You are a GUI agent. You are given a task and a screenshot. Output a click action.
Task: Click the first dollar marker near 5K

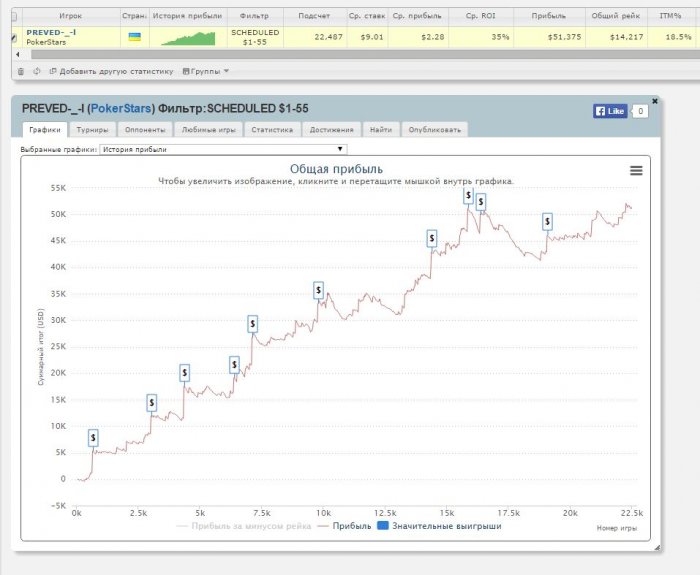click(x=93, y=437)
